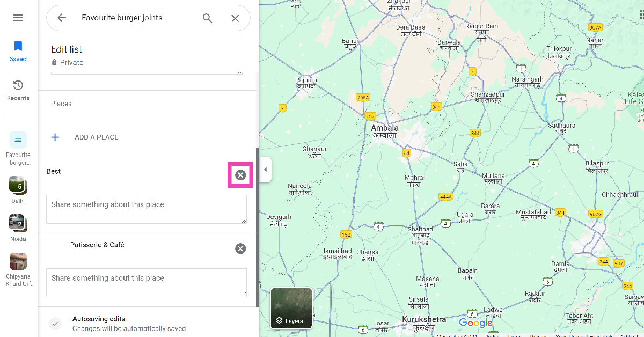Click the magnifier search icon
The image size is (644, 337).
tap(208, 18)
